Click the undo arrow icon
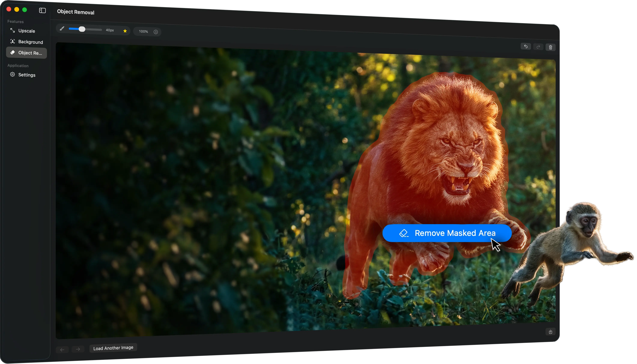Viewport: 637px width, 364px height. (x=526, y=46)
